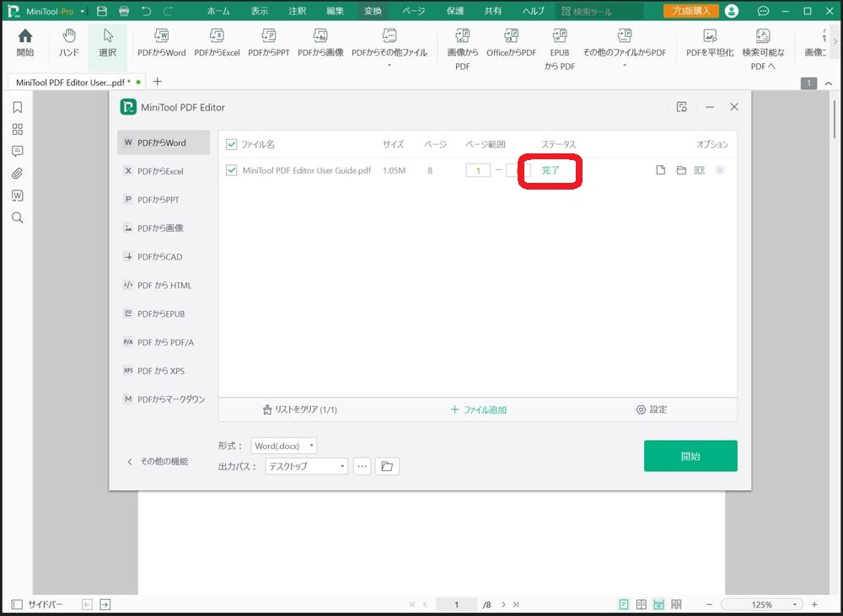Browse output folder icon beside 出力パス
The height and width of the screenshot is (616, 843).
(x=387, y=466)
